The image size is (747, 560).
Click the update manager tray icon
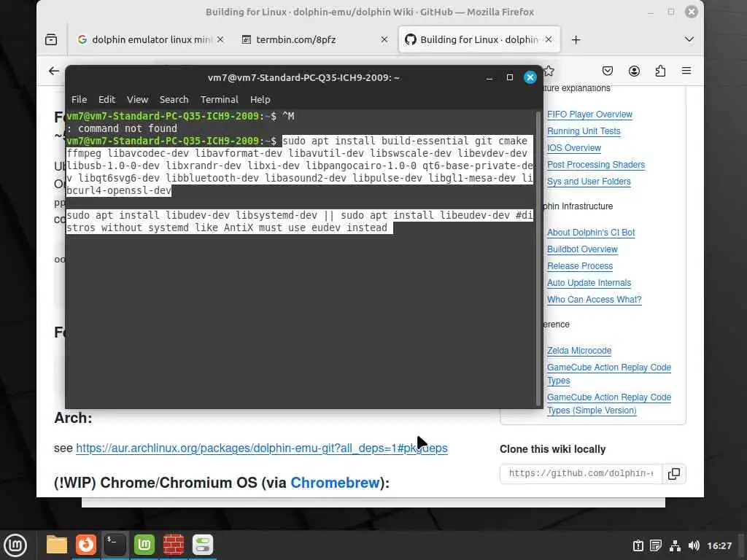[x=638, y=545]
